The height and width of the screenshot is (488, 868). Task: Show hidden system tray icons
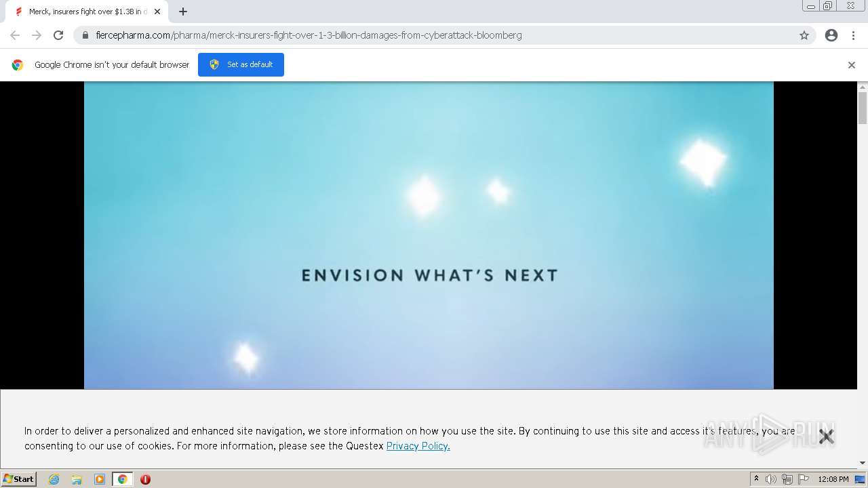tap(756, 479)
